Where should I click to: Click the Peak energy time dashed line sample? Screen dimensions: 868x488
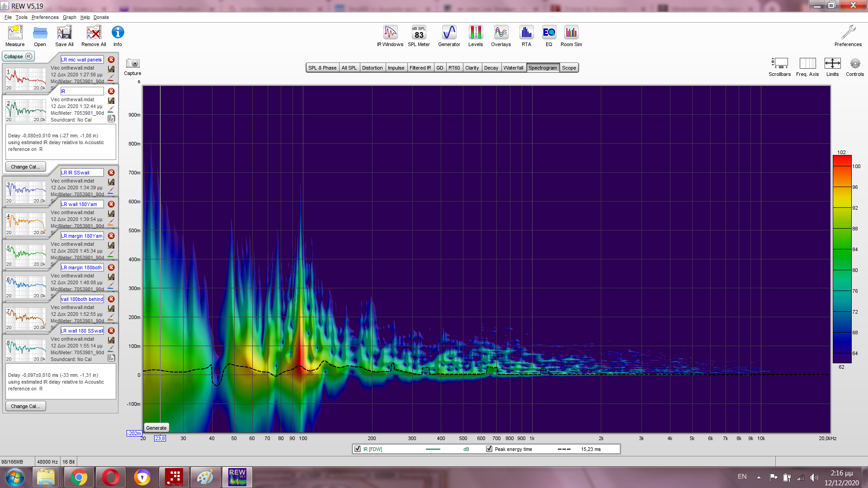tap(564, 449)
